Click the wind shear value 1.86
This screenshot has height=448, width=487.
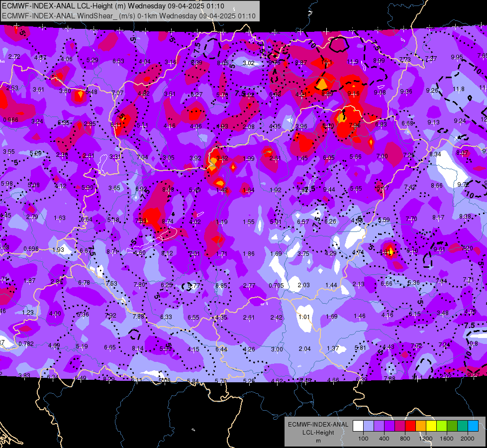(248, 254)
